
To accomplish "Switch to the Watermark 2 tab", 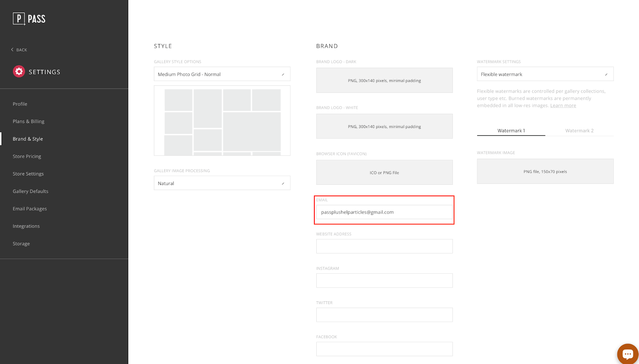I will tap(579, 131).
